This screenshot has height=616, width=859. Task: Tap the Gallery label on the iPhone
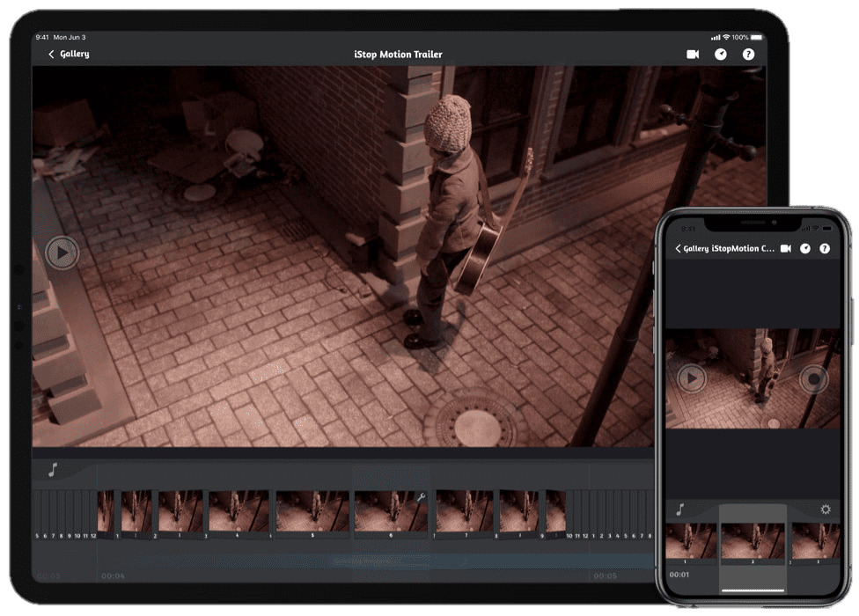[x=695, y=248]
